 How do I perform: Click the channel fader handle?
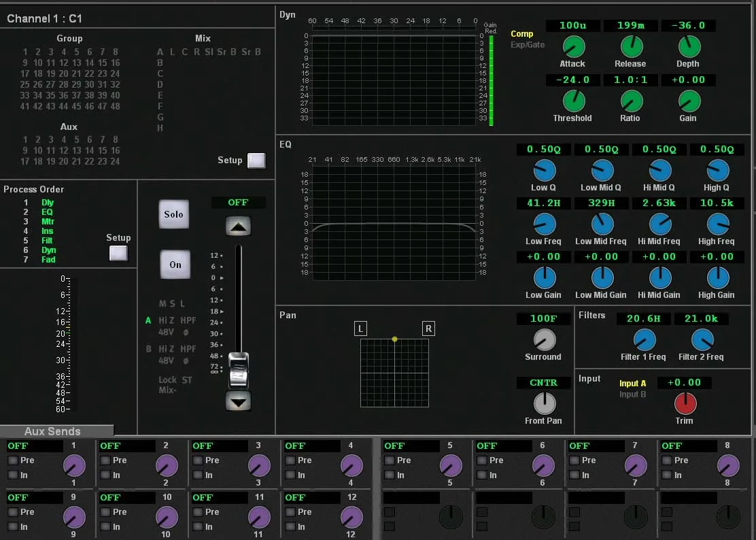238,370
